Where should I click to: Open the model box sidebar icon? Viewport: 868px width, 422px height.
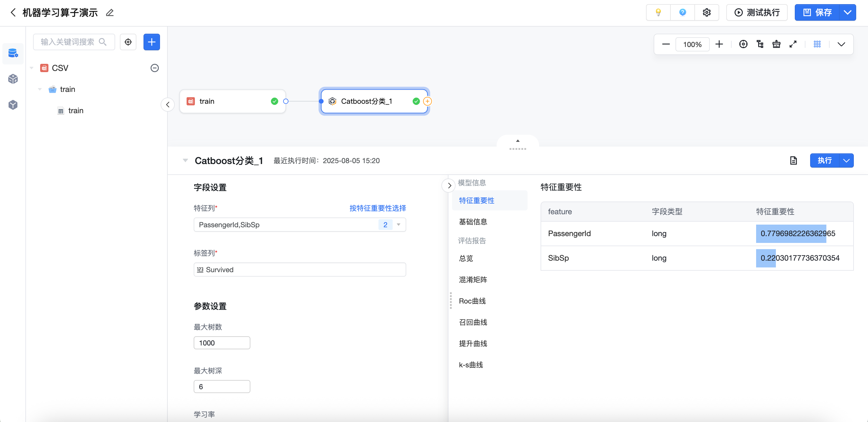[13, 105]
